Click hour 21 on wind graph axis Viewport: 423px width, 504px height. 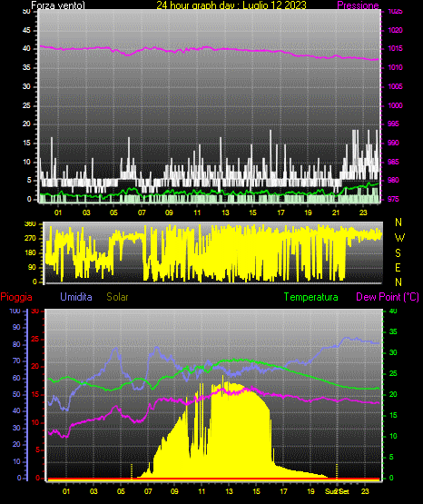tap(336, 212)
